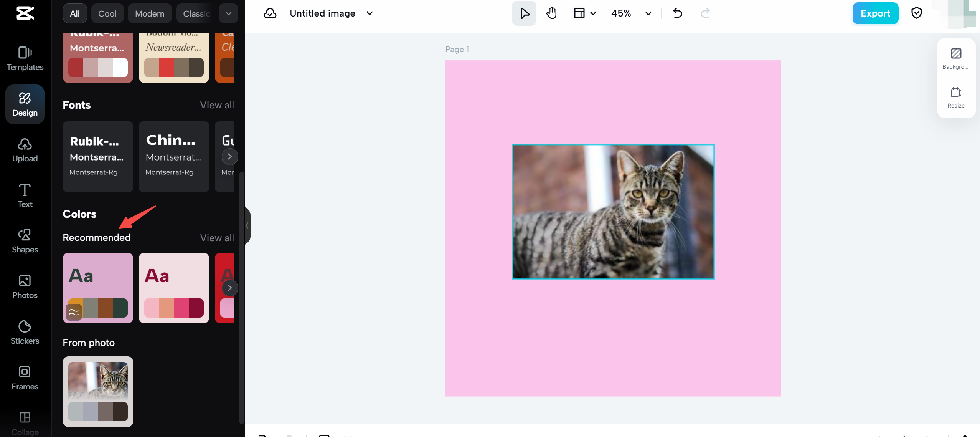Click the Resize option in right panel

956,97
